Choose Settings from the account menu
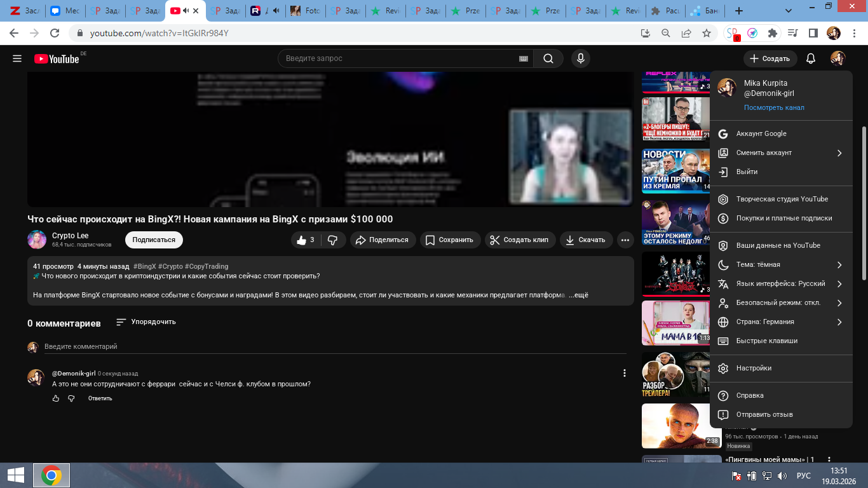 point(754,368)
